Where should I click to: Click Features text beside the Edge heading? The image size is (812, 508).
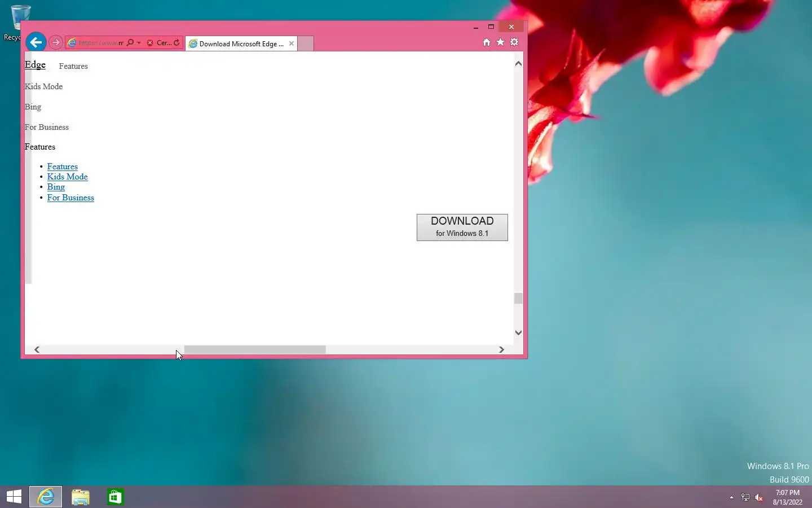click(73, 66)
